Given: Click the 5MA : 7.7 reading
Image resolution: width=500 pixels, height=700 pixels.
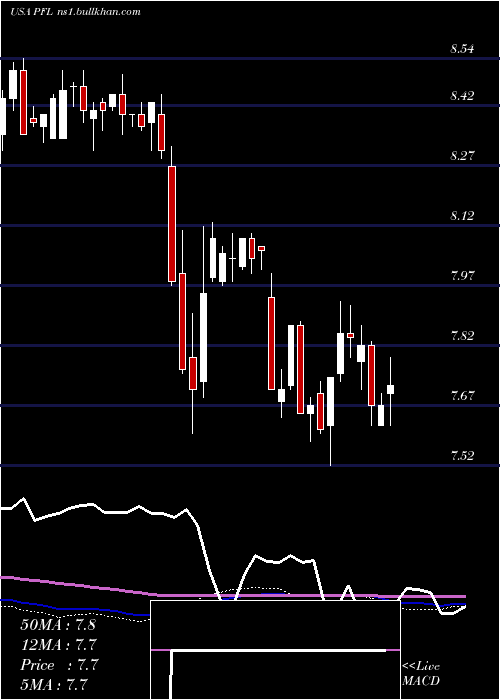Looking at the screenshot, I should 54,685.
